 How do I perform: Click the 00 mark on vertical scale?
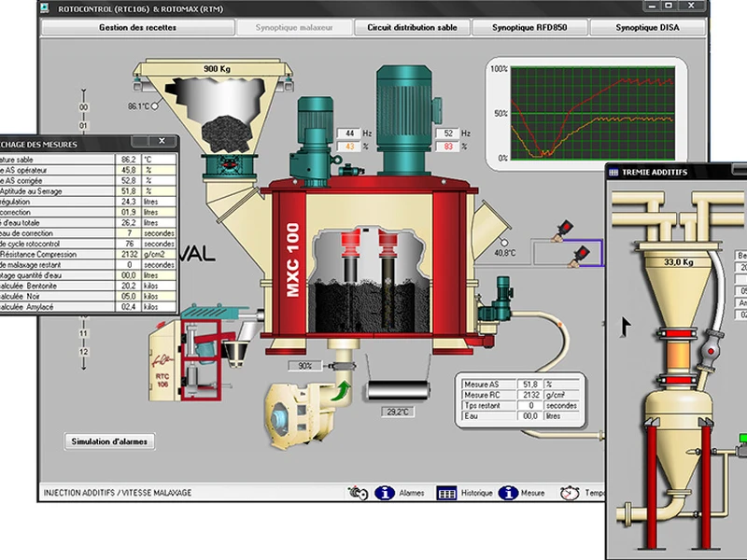click(x=83, y=107)
